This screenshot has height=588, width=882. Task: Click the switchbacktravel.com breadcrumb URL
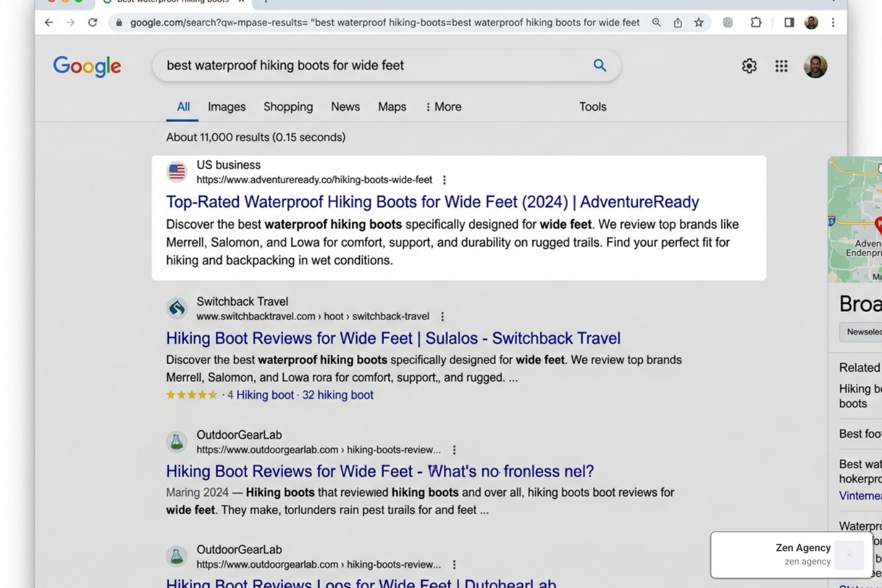tap(313, 316)
